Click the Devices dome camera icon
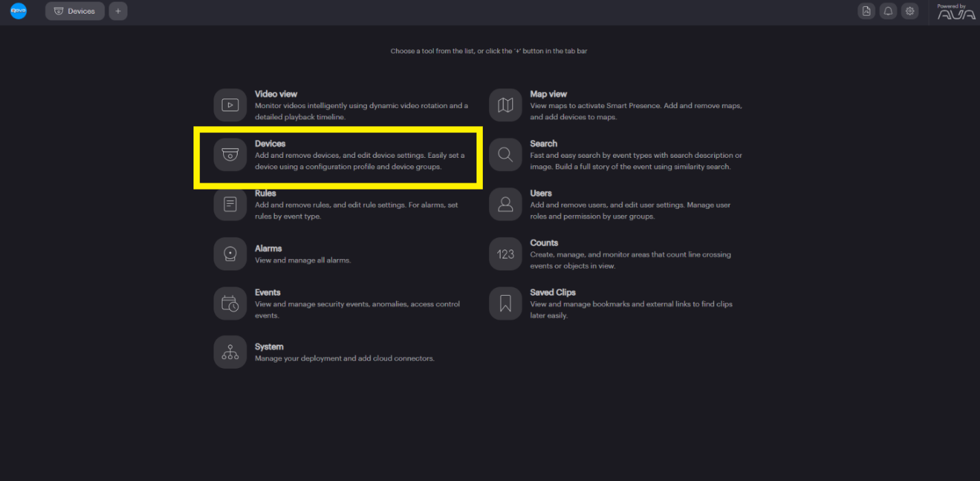980x481 pixels. coord(230,155)
